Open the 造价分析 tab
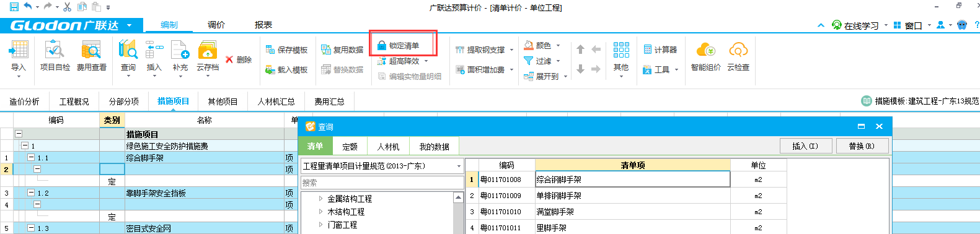 24,102
